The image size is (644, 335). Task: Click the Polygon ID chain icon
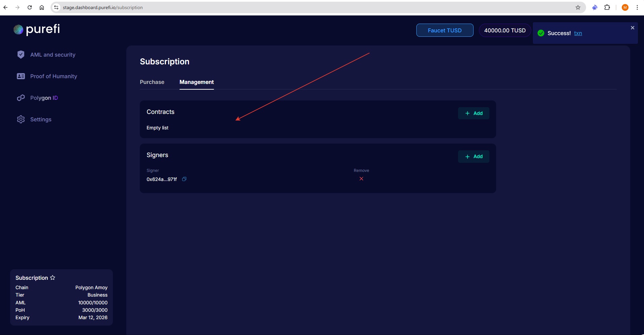pos(21,98)
